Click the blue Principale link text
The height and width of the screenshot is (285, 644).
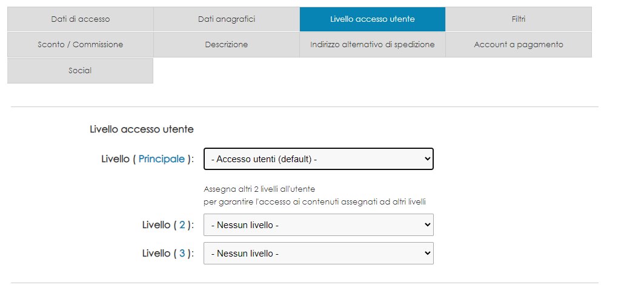coord(161,159)
